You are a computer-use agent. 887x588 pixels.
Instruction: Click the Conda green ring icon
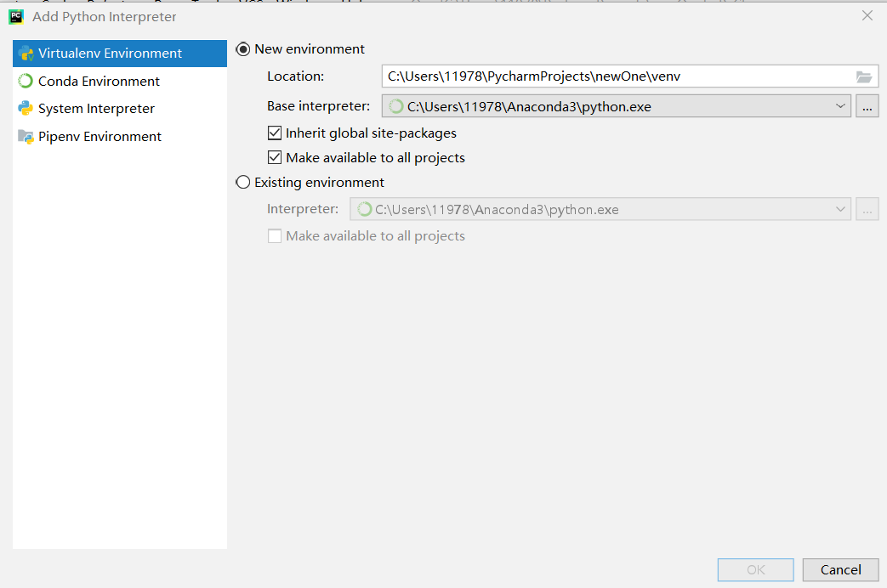26,81
